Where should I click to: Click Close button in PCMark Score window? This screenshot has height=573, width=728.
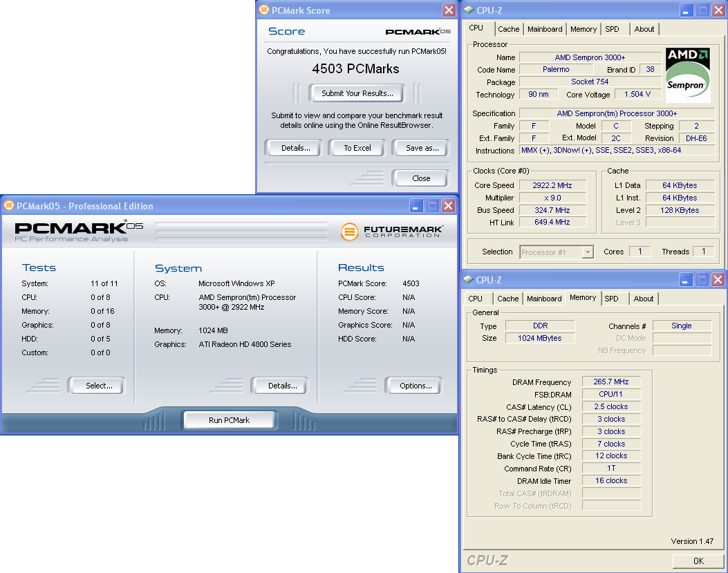[420, 178]
